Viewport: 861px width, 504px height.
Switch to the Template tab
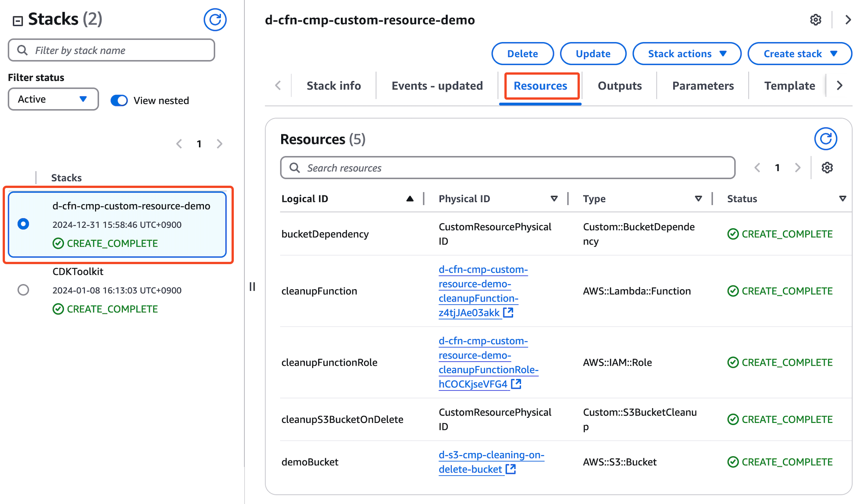[x=789, y=86]
